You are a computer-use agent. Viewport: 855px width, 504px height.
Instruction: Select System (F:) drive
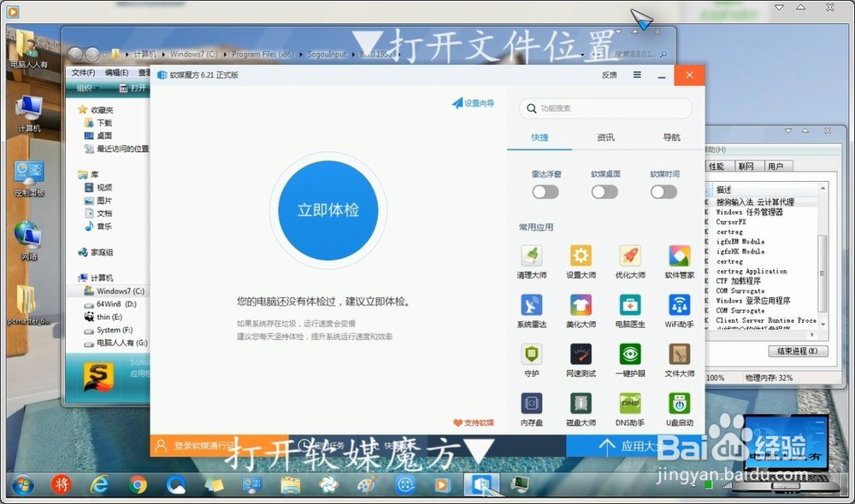109,330
